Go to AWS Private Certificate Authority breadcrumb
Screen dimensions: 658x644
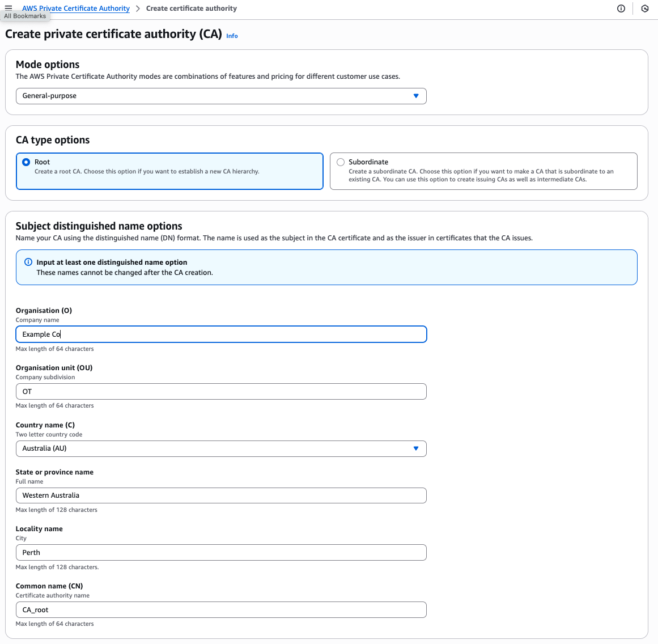point(76,9)
